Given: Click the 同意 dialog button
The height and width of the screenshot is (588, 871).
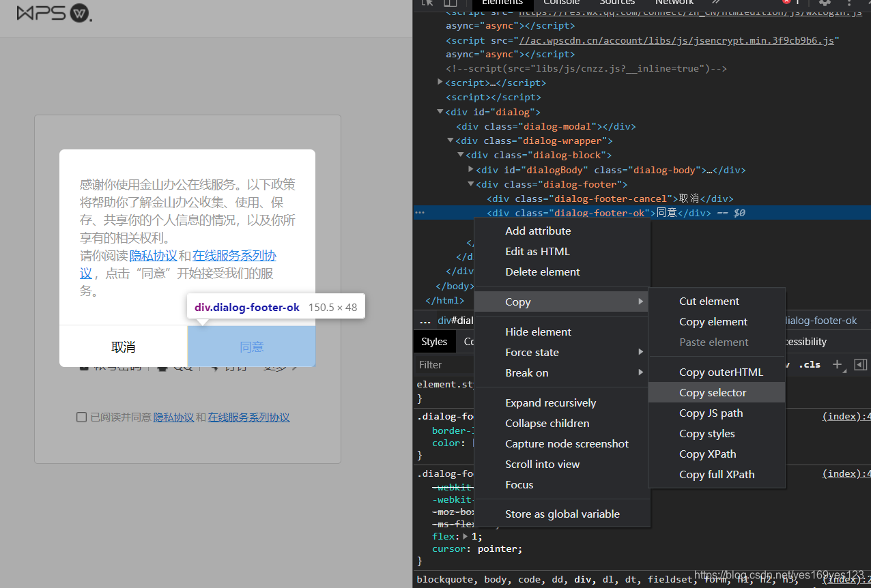Looking at the screenshot, I should [x=252, y=347].
